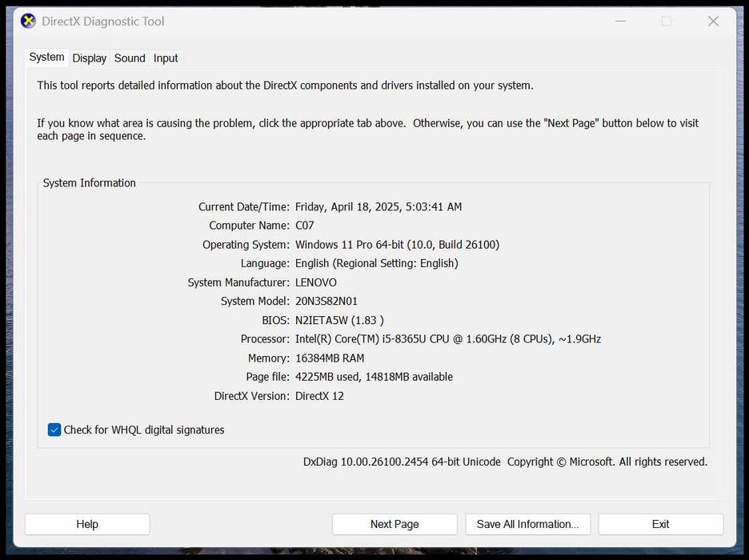Open Help for DirectX Diagnostic Tool
The image size is (749, 560).
pos(87,524)
